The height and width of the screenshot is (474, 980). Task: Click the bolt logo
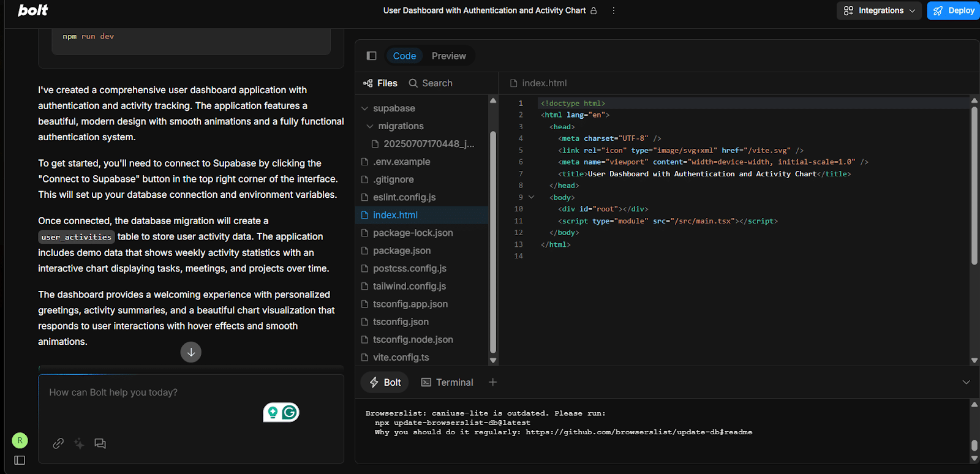33,10
